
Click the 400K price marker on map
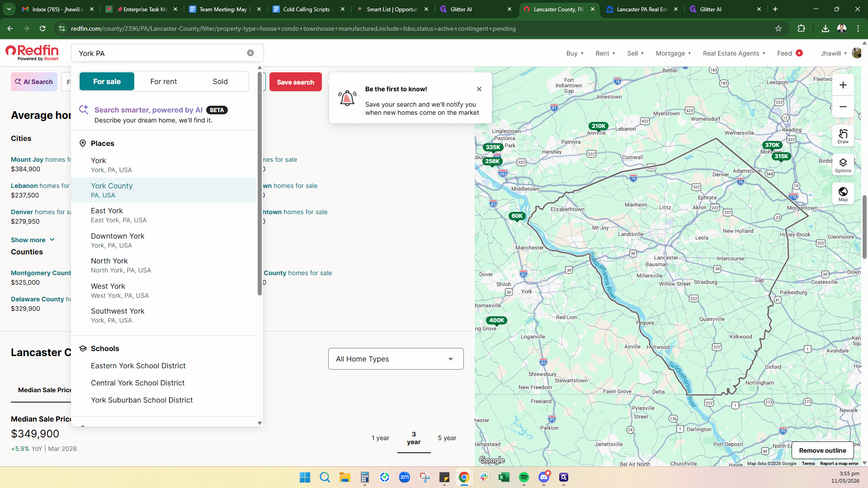(x=496, y=321)
